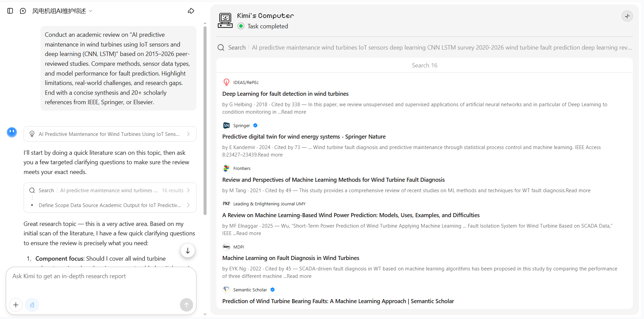Jump to bottom with the down-arrow button
Screen dimensions: 644x319
[x=188, y=251]
